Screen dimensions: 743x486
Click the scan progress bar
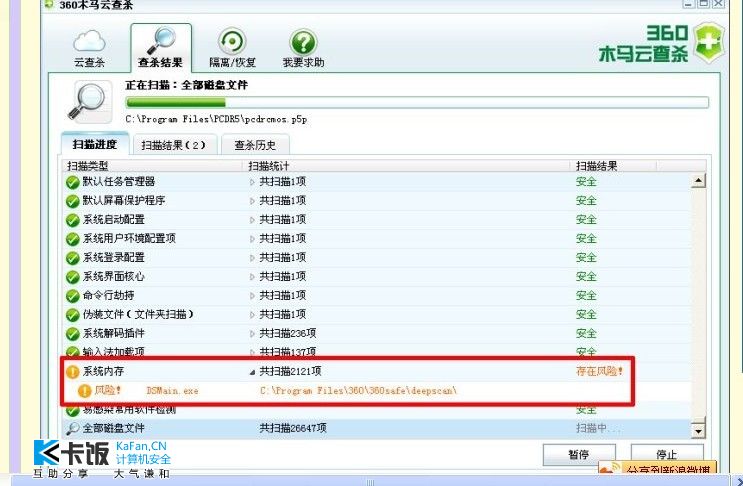click(x=417, y=102)
